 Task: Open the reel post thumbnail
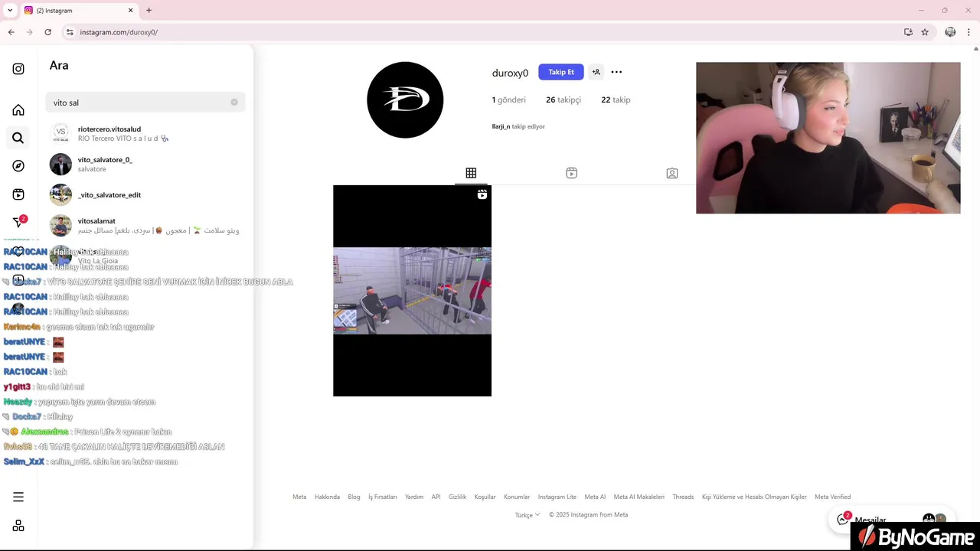(412, 291)
